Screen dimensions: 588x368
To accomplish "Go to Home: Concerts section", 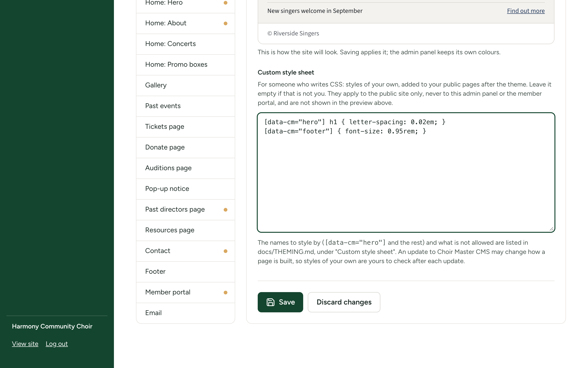I will [186, 44].
